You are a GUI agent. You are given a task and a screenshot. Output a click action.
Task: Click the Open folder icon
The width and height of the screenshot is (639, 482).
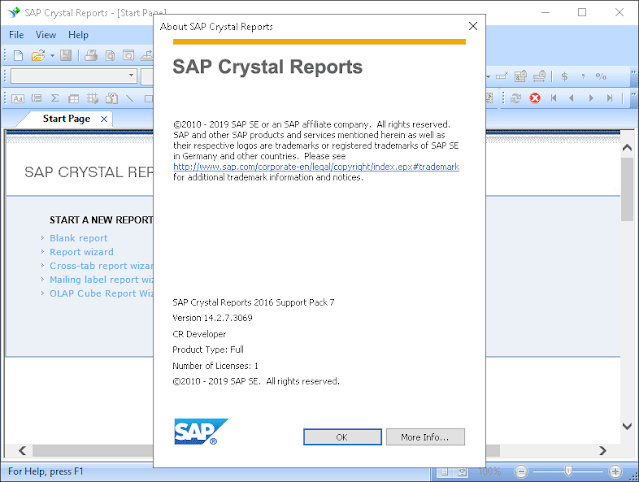pos(38,55)
